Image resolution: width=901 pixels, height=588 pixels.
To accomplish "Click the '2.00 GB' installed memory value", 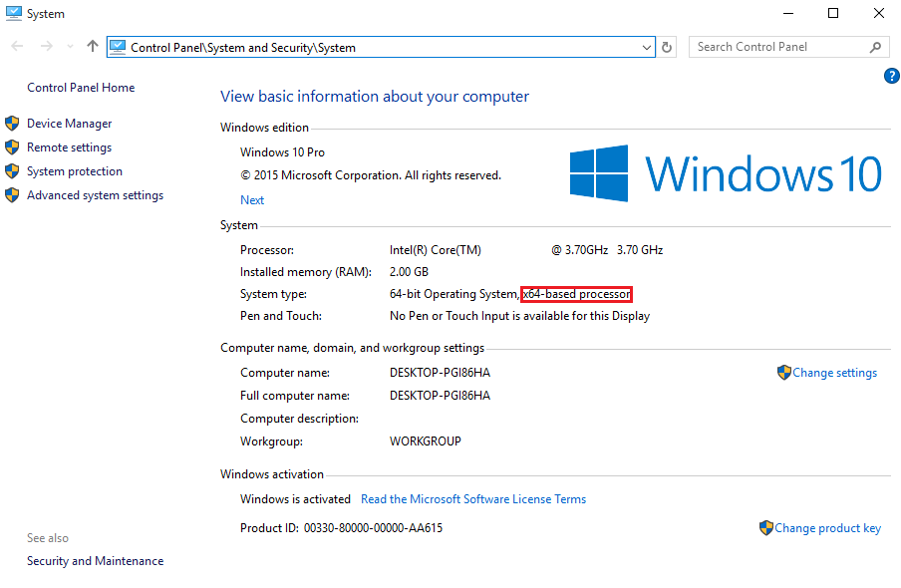I will pos(409,272).
